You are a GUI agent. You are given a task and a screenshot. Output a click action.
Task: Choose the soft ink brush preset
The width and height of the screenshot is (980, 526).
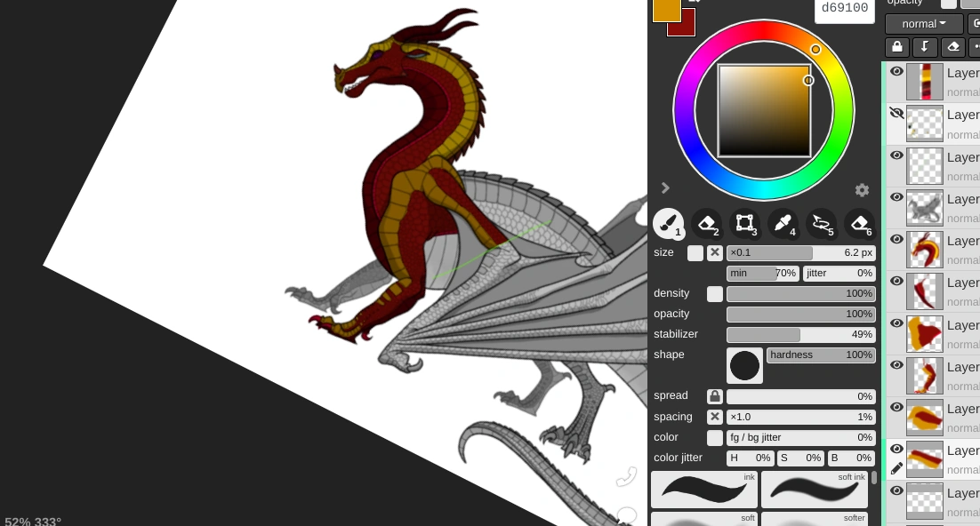click(814, 489)
